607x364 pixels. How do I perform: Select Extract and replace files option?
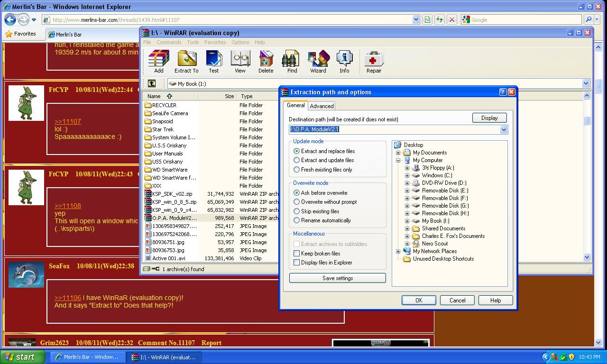324,151
